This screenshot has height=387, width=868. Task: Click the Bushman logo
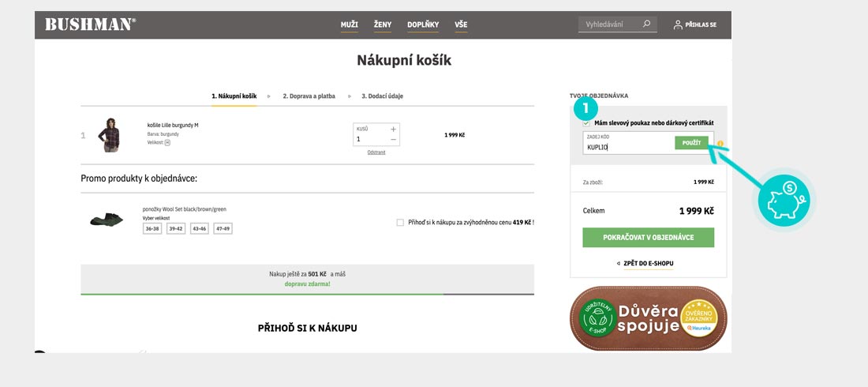click(90, 24)
